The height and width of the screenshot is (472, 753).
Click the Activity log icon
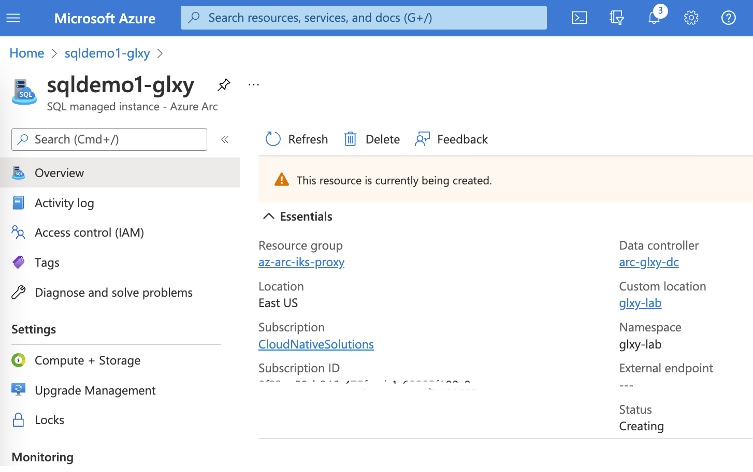(x=18, y=203)
